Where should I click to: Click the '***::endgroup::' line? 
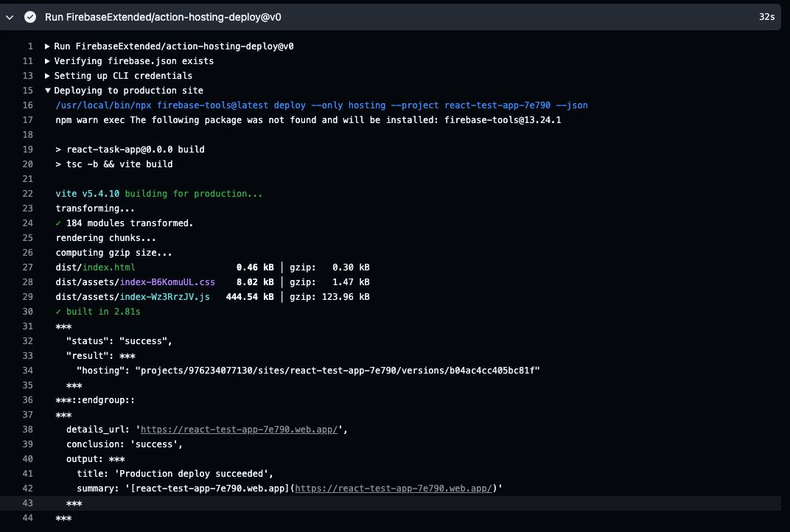[95, 400]
